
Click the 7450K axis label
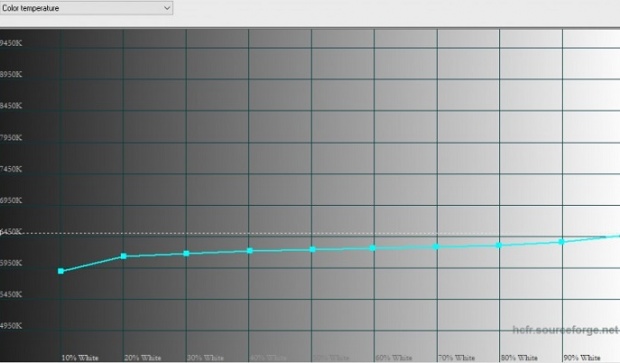click(11, 169)
